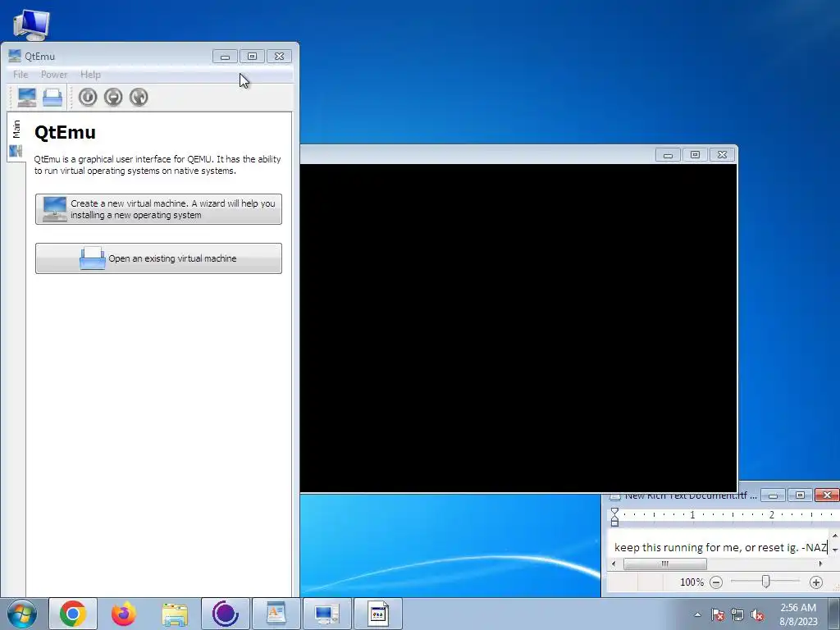
Task: Click the purple circular app taskbar icon
Action: click(226, 614)
